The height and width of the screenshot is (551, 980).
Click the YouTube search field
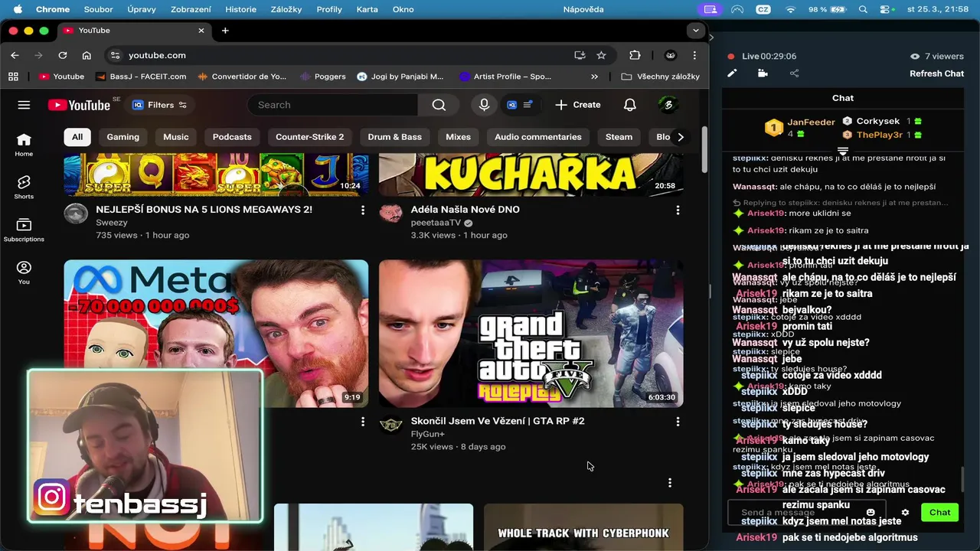click(332, 105)
